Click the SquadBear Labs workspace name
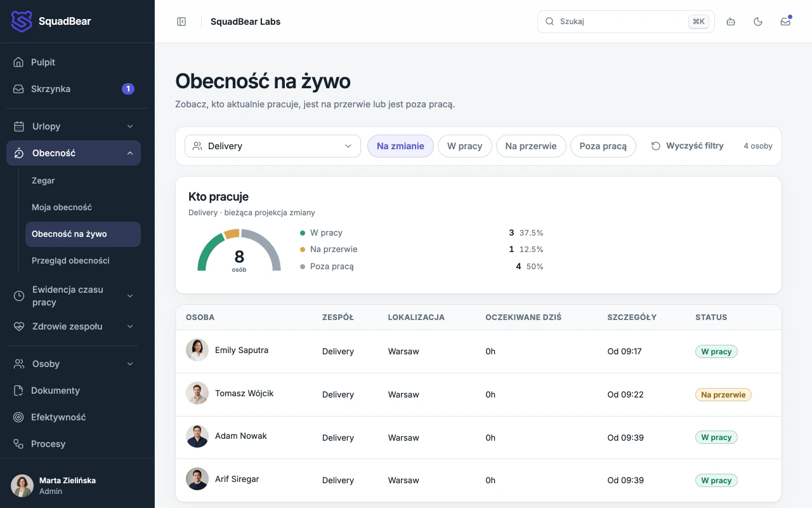This screenshot has height=508, width=812. pos(246,22)
